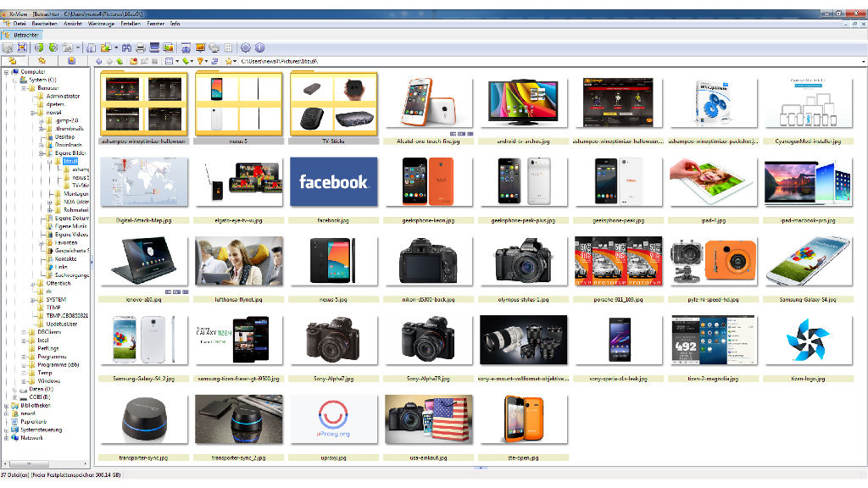Open the favorites star dropdown arrow

[x=235, y=61]
